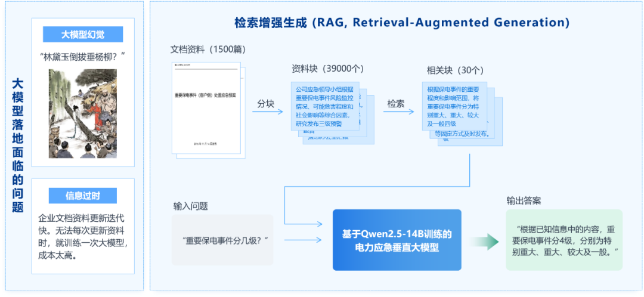Click the blue Qwen2.5-14B 电力应急垂直大模型 box
The image size is (644, 297).
click(x=397, y=240)
